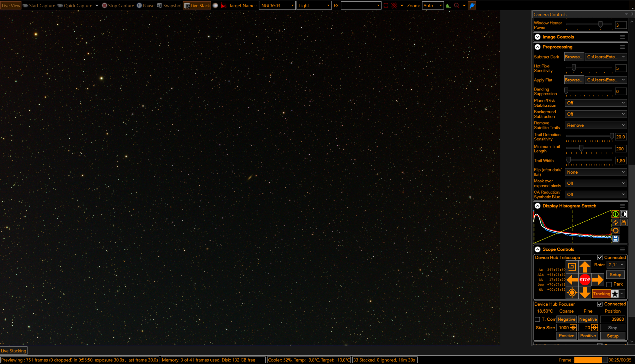Screen dimensions: 635x364
Task: Toggle the Tracking button
Action: click(601, 294)
